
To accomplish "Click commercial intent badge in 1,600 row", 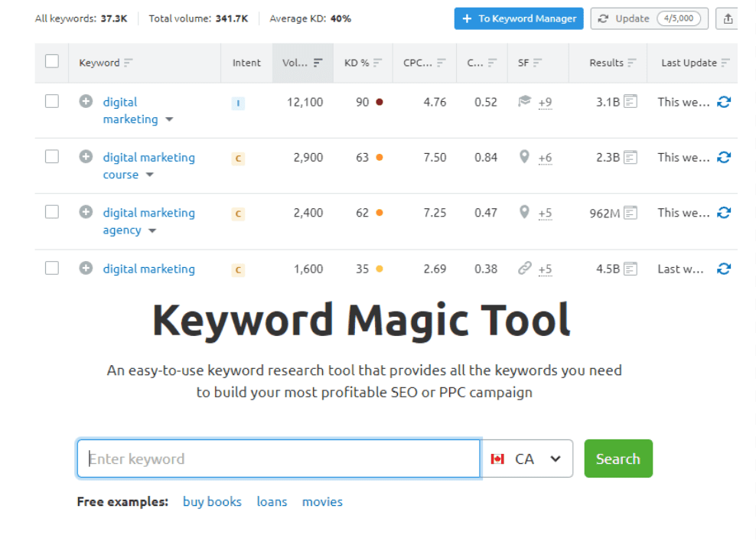I will [238, 270].
